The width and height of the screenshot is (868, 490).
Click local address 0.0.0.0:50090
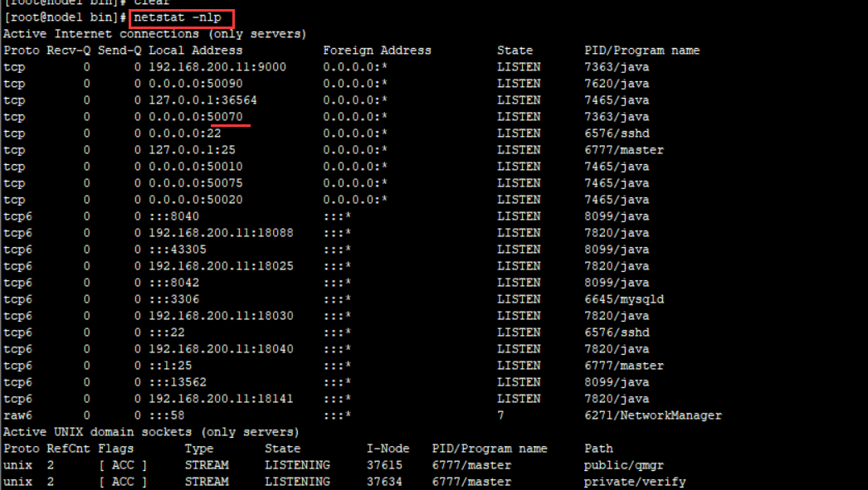coord(195,84)
